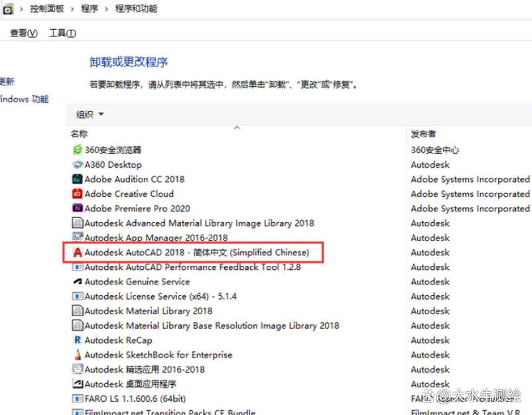The image size is (532, 415).
Task: Click the Autodesk 精选应用 2016-2018 icon
Action: coord(78,369)
